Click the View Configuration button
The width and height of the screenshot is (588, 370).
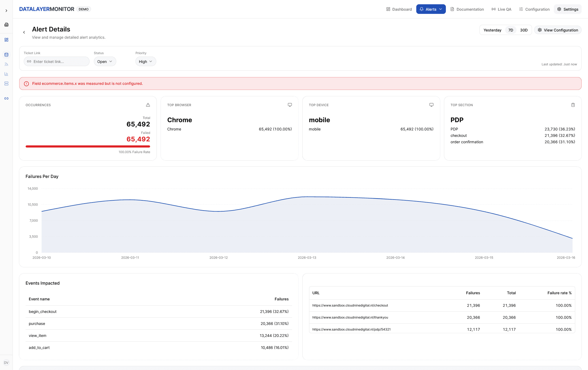click(x=558, y=30)
